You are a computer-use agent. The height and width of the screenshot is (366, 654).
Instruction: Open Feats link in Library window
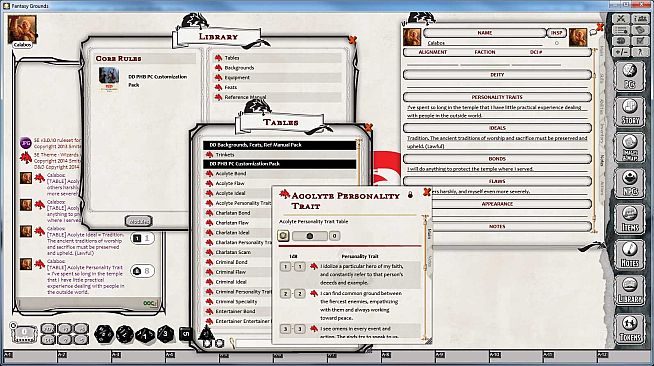pyautogui.click(x=230, y=87)
